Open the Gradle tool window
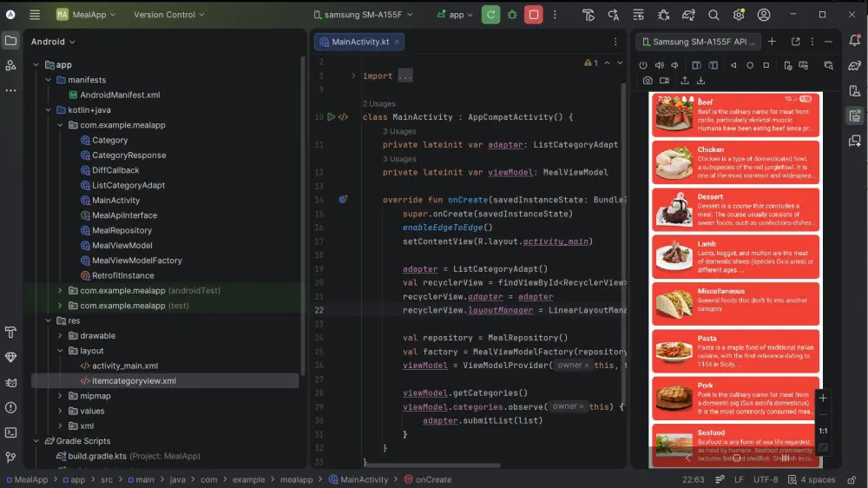Viewport: 868px width, 488px height. [855, 65]
